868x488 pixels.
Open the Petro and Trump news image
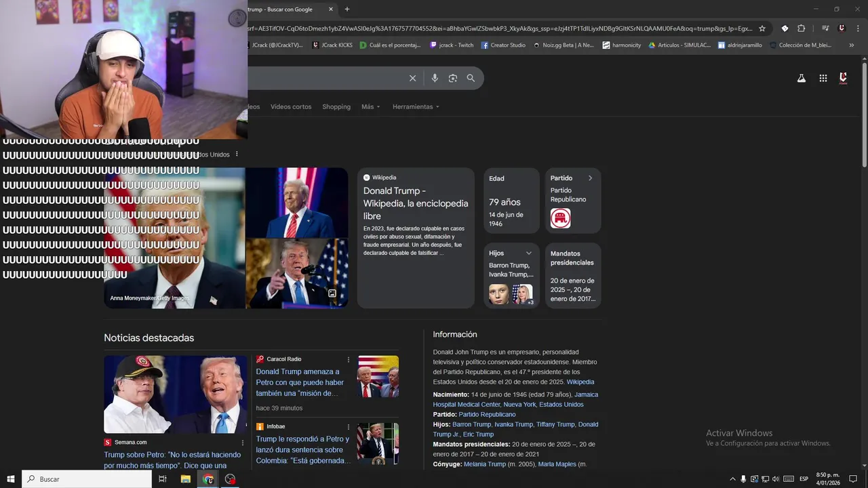coord(176,394)
